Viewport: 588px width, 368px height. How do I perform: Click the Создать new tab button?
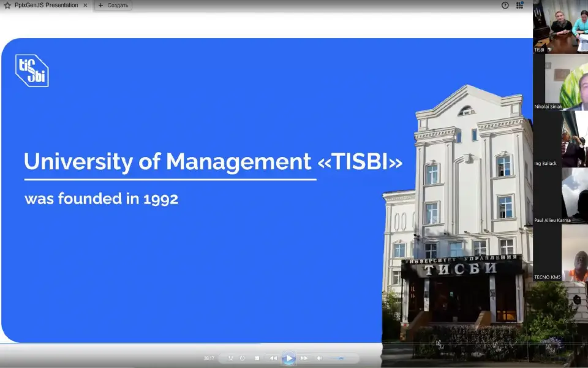click(x=113, y=6)
